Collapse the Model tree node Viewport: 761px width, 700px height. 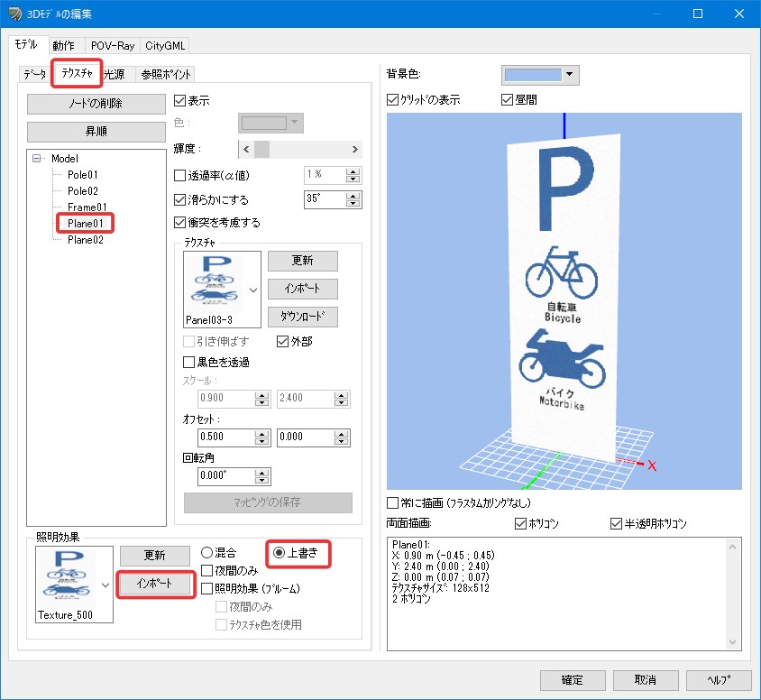click(36, 158)
